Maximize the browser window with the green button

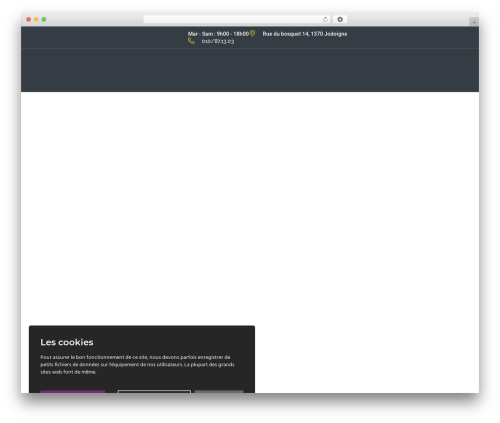click(x=44, y=19)
